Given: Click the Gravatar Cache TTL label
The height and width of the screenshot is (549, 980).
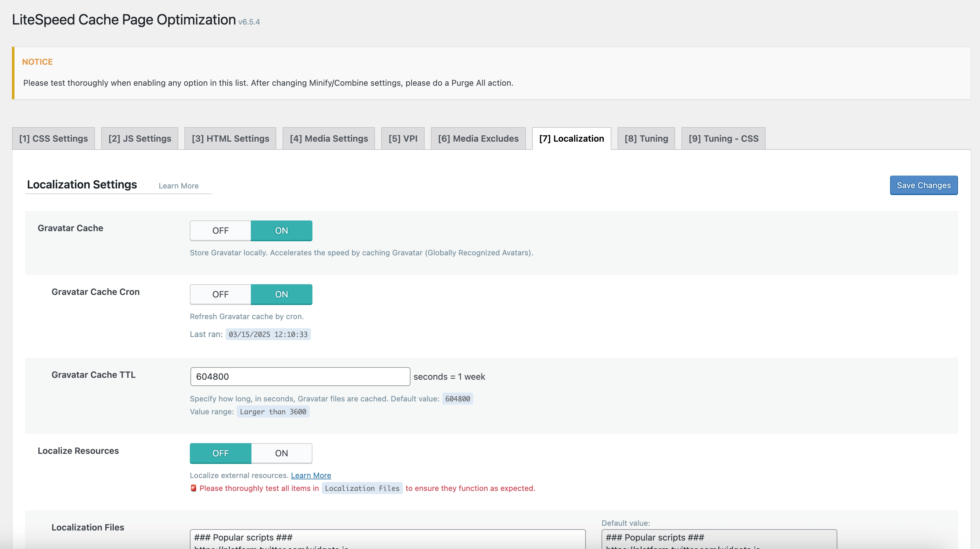Looking at the screenshot, I should (x=94, y=375).
